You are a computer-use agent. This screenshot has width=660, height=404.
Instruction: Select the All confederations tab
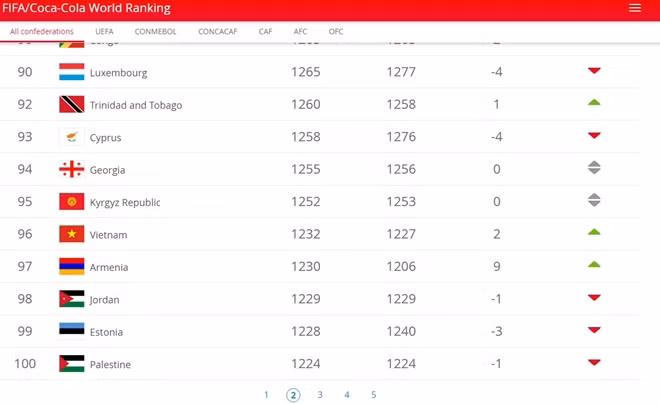click(x=42, y=32)
